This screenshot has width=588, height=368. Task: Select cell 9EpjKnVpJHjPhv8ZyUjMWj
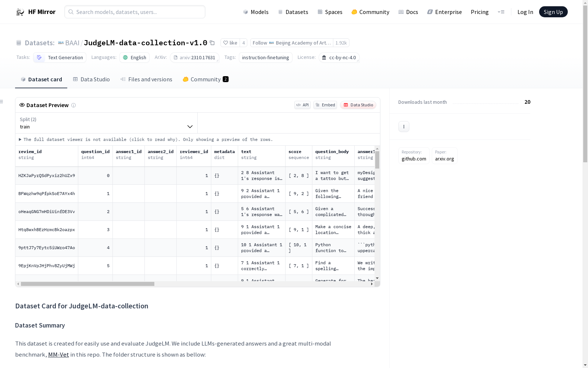point(47,266)
